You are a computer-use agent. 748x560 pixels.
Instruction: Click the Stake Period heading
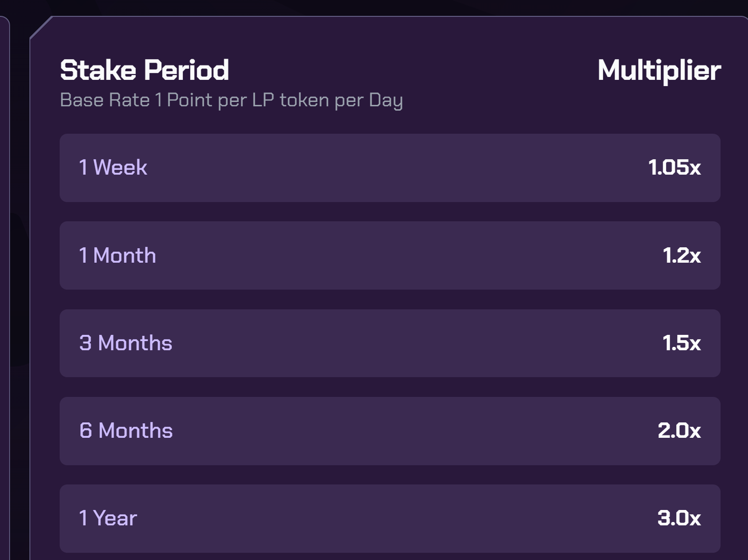click(x=144, y=70)
